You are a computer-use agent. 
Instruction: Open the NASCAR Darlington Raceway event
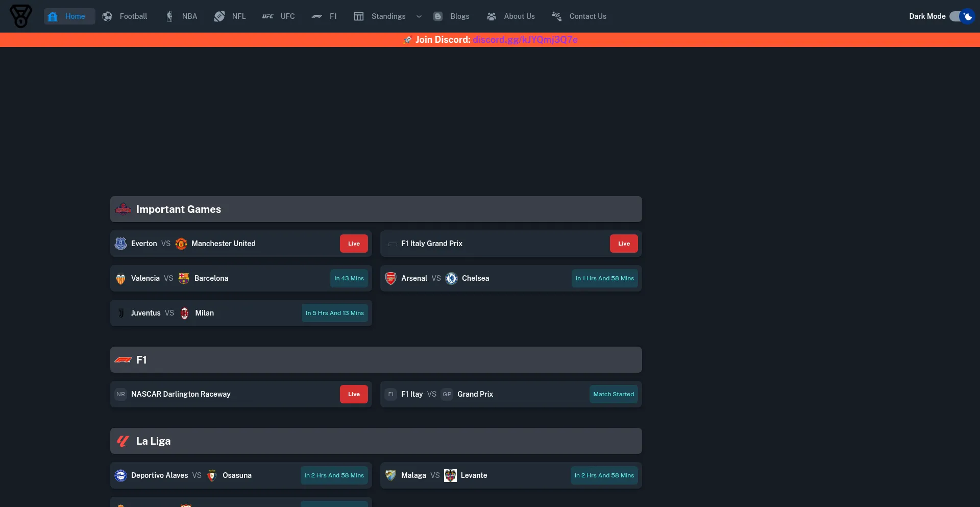tap(181, 394)
